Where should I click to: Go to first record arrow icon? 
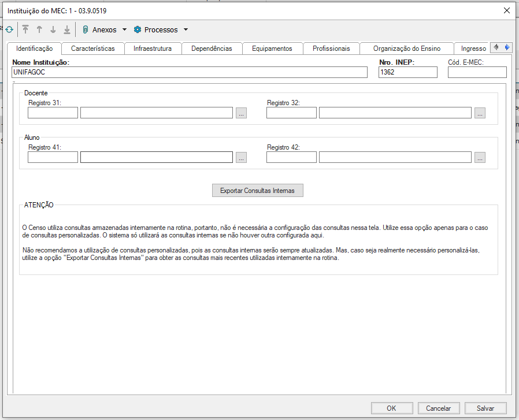click(x=25, y=29)
